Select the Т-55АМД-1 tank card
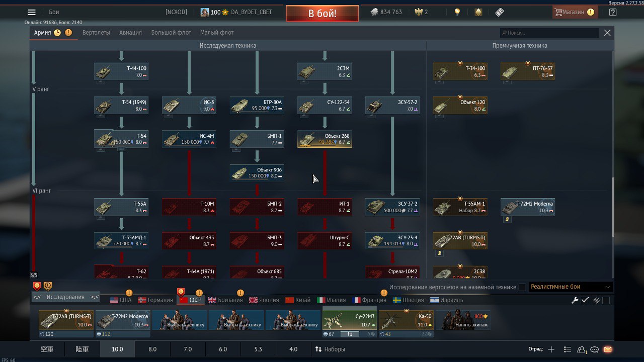644x362 pixels. click(x=121, y=241)
